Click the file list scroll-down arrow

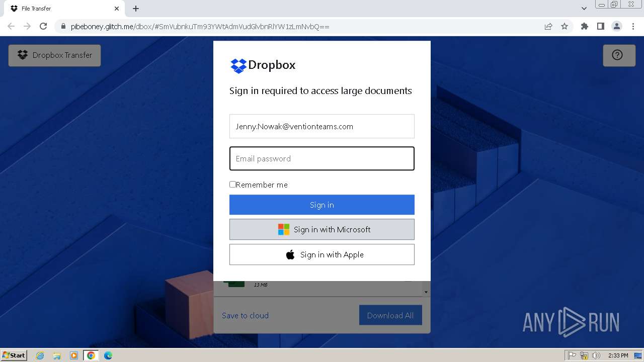coord(426,292)
